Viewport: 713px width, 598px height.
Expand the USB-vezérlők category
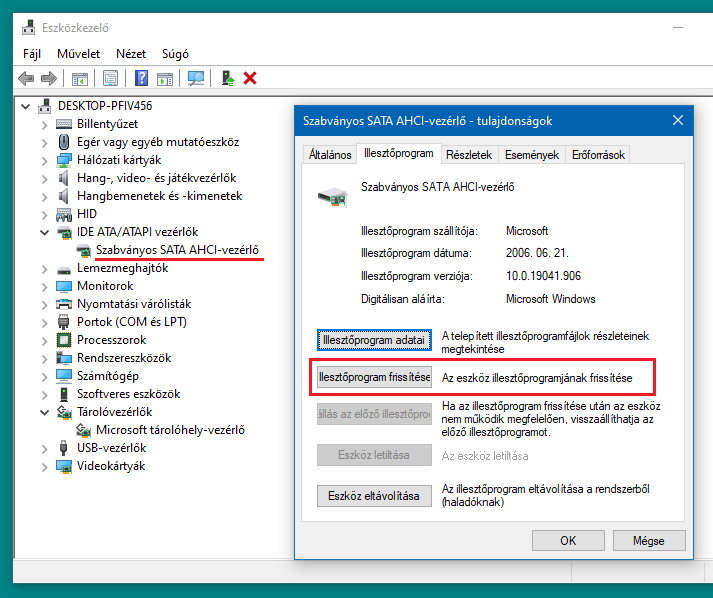[44, 449]
